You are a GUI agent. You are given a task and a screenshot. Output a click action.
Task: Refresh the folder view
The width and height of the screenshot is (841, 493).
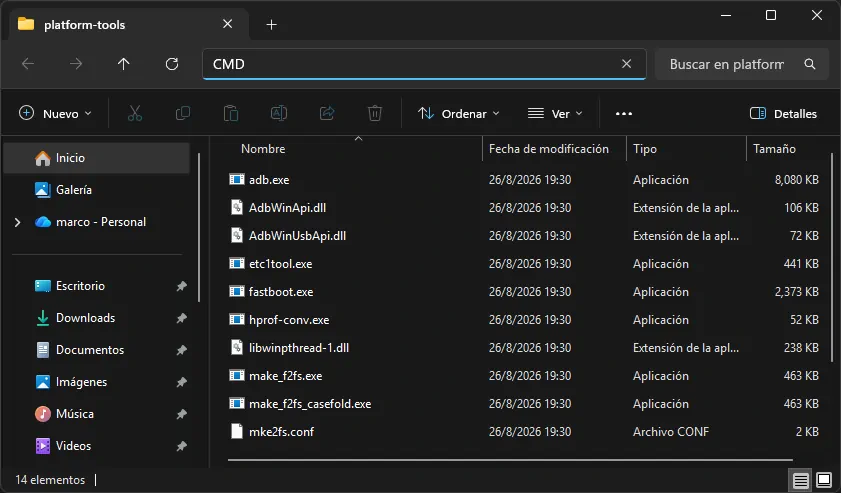pos(172,64)
